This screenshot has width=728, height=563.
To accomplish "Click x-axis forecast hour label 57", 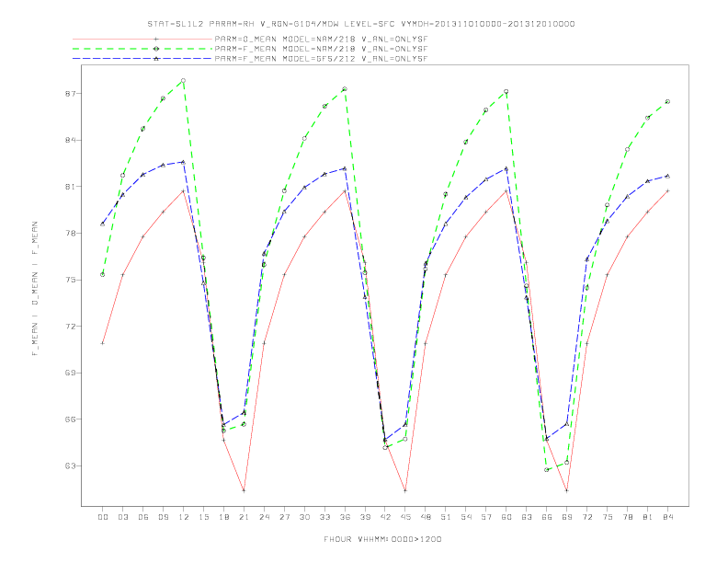I will click(486, 517).
